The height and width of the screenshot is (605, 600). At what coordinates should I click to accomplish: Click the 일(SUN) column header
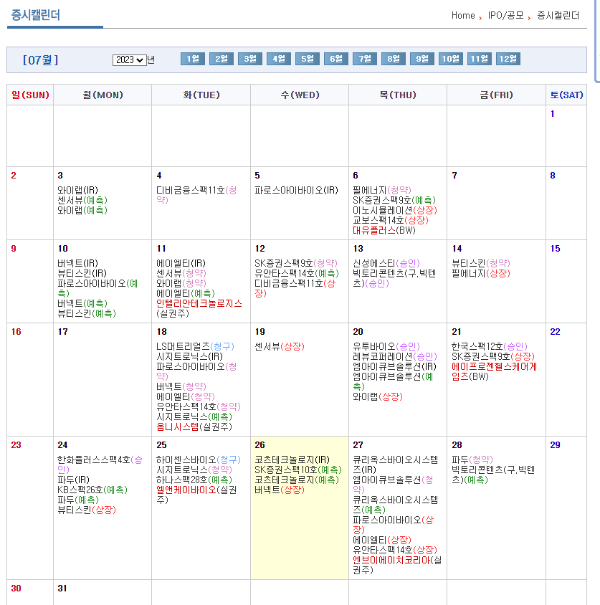coord(30,95)
